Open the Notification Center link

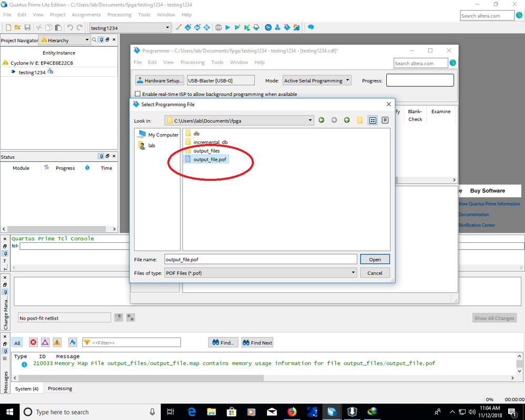pyautogui.click(x=477, y=225)
